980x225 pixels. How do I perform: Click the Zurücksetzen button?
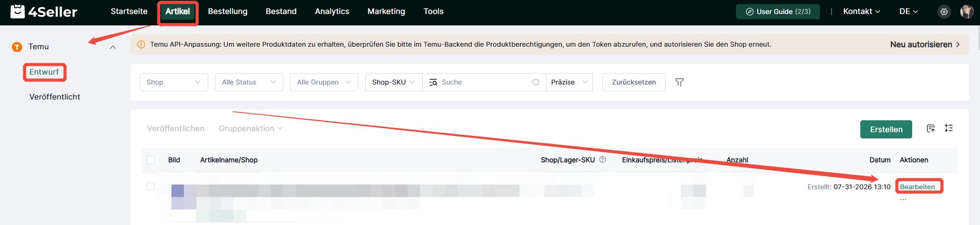tap(634, 82)
